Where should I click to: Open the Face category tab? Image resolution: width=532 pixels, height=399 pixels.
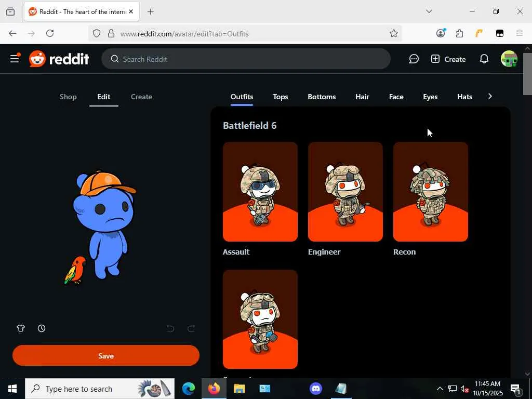click(x=396, y=97)
